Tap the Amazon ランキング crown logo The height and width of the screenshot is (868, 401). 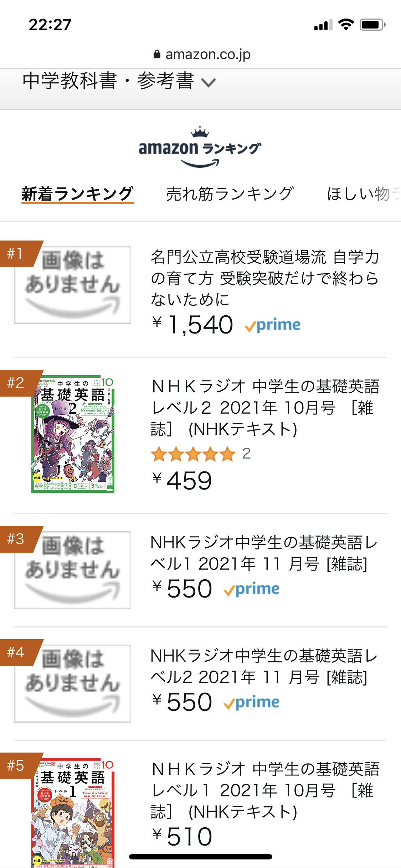(x=200, y=147)
